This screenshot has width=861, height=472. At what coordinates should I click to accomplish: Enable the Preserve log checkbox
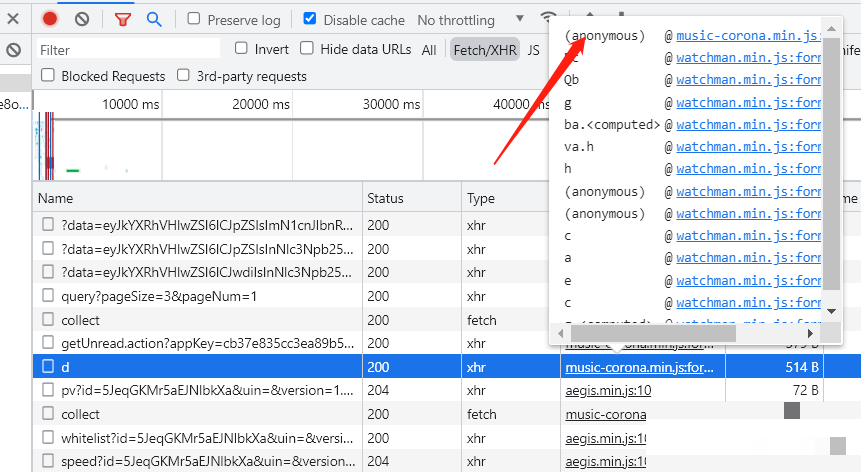(x=194, y=19)
